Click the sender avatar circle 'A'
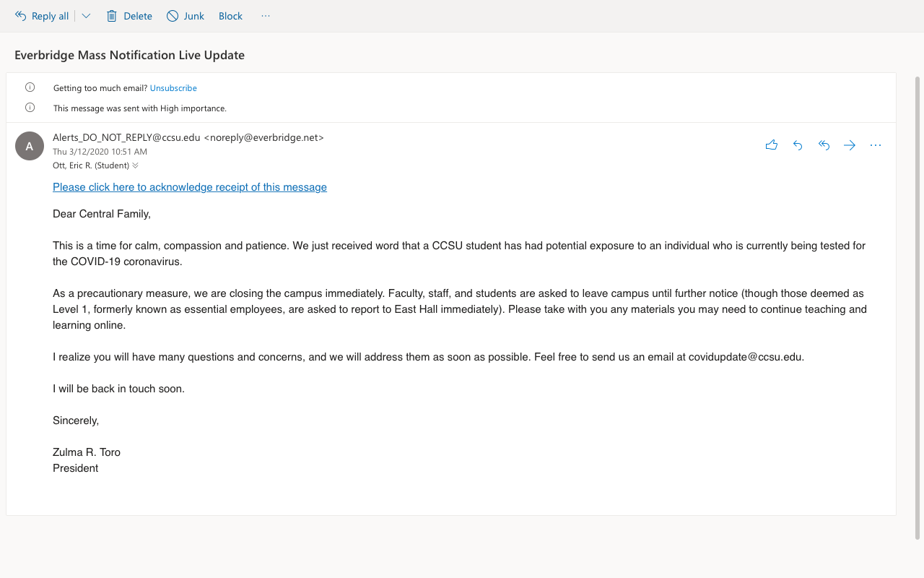The image size is (924, 578). [30, 146]
